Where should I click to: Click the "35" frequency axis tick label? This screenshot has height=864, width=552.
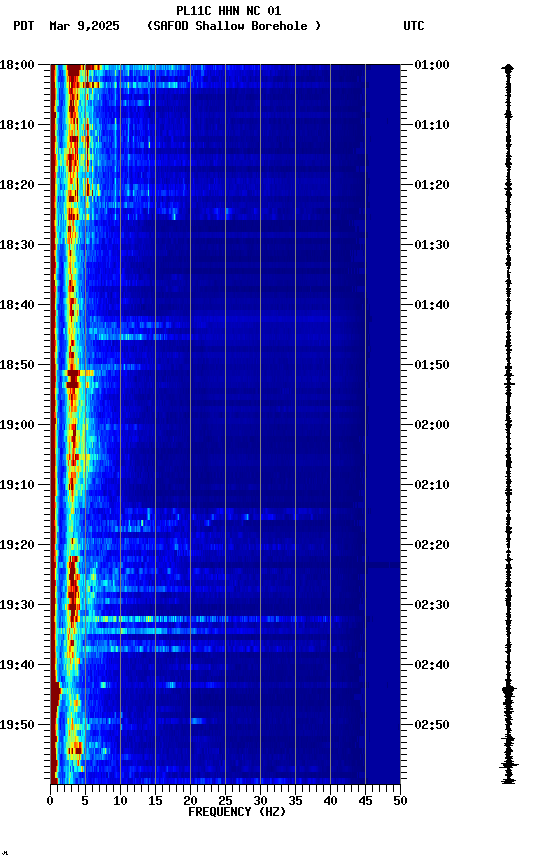[295, 801]
